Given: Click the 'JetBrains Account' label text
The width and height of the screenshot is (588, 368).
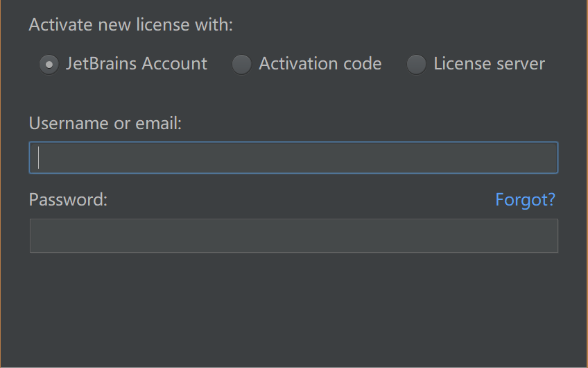Looking at the screenshot, I should (137, 63).
